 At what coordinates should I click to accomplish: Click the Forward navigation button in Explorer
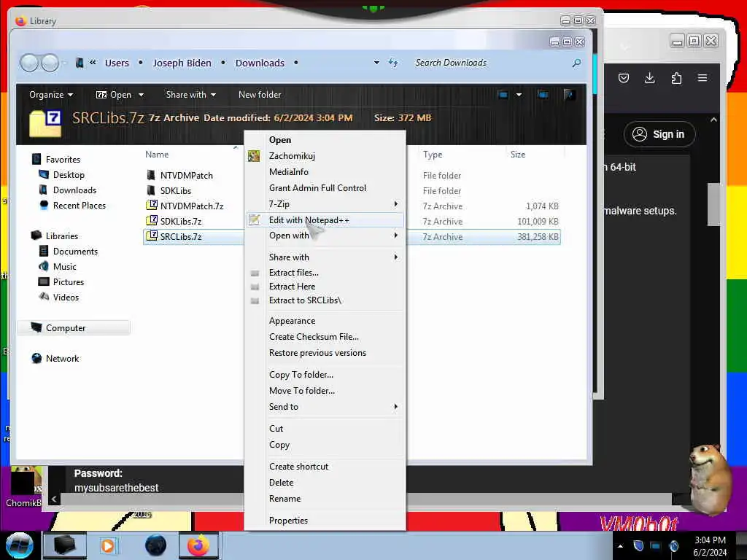[50, 63]
